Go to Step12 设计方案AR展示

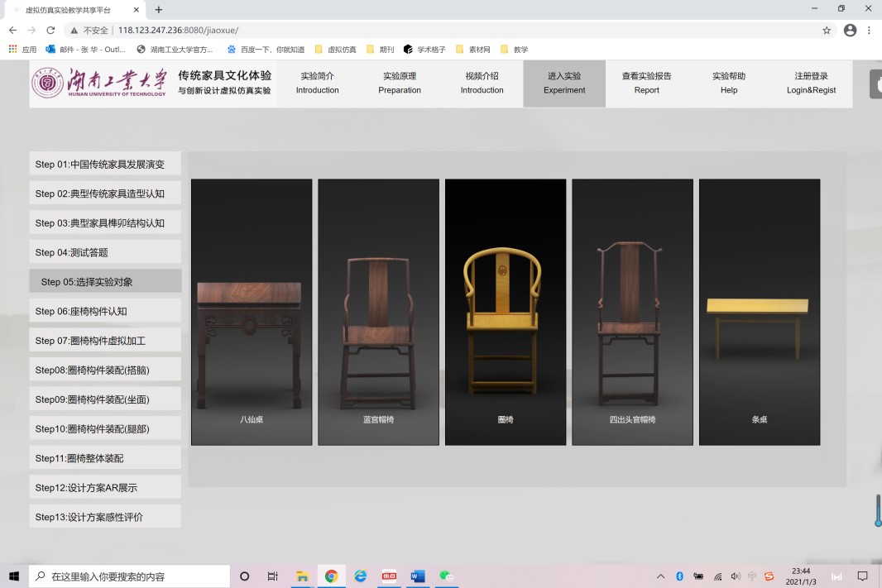tap(105, 487)
